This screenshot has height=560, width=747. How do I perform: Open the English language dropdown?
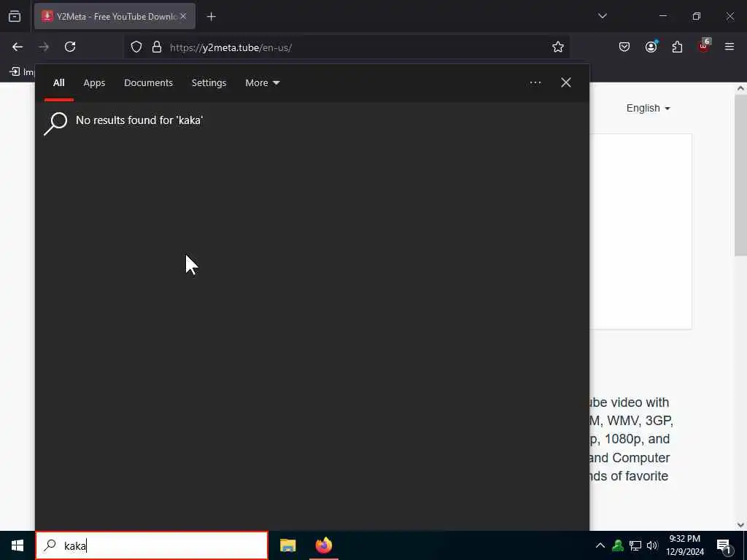click(x=648, y=109)
